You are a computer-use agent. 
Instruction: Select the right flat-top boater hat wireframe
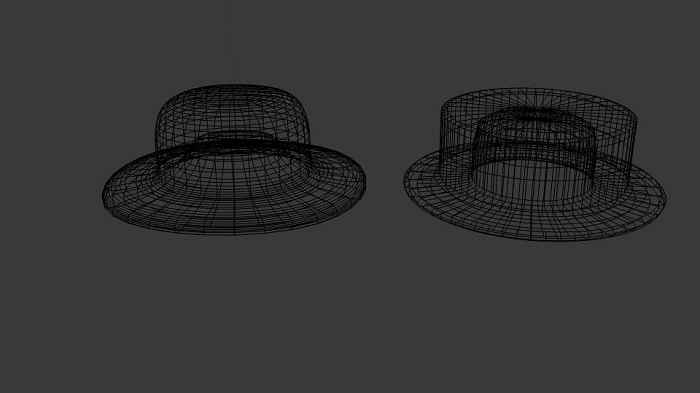535,164
